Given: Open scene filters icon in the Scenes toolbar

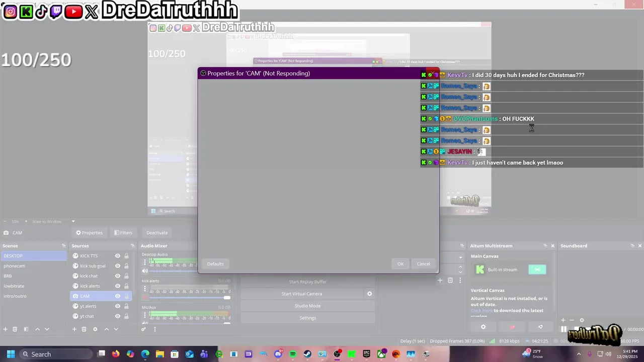Looking at the screenshot, I should pos(26,329).
